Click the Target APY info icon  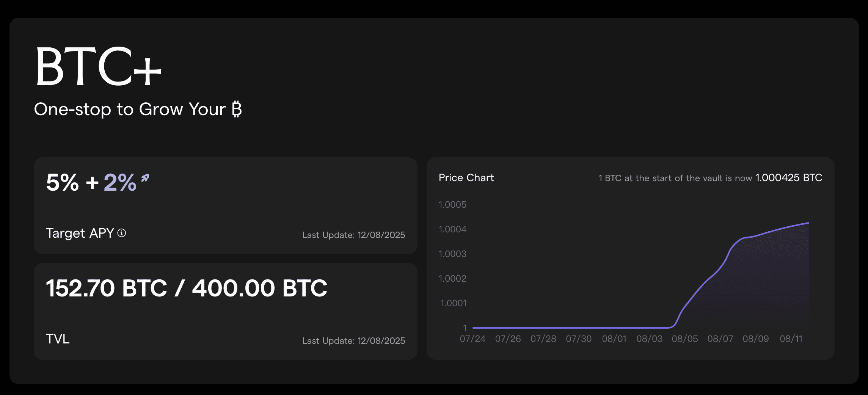click(122, 233)
